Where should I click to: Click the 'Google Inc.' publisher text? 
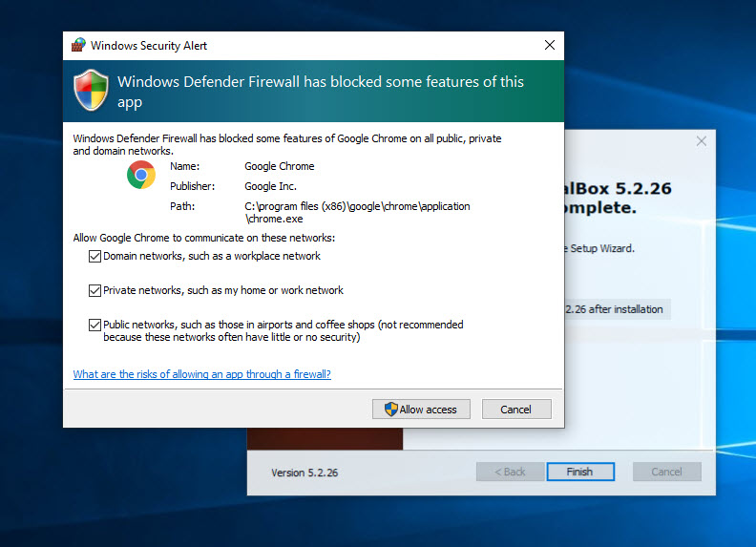pos(270,186)
